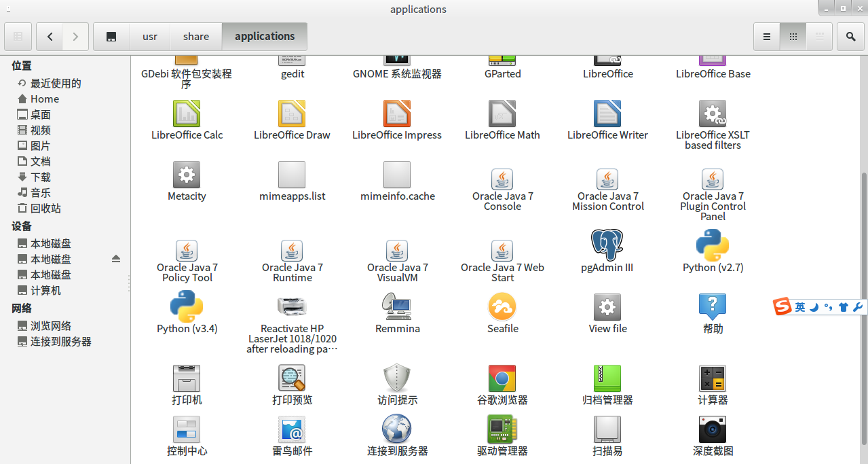Eject the mounted 本地磁盘 drive
Screen dimensions: 868x464
[x=116, y=259]
